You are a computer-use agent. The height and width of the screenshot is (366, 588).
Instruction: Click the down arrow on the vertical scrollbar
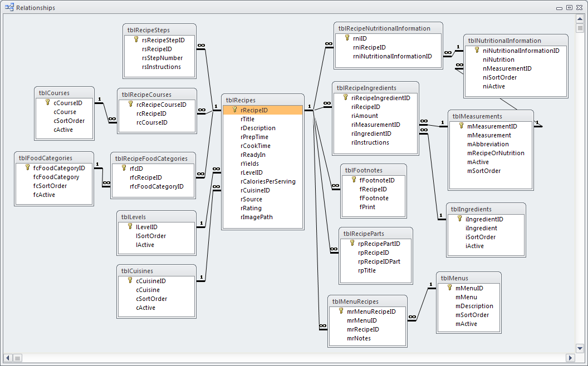(579, 349)
